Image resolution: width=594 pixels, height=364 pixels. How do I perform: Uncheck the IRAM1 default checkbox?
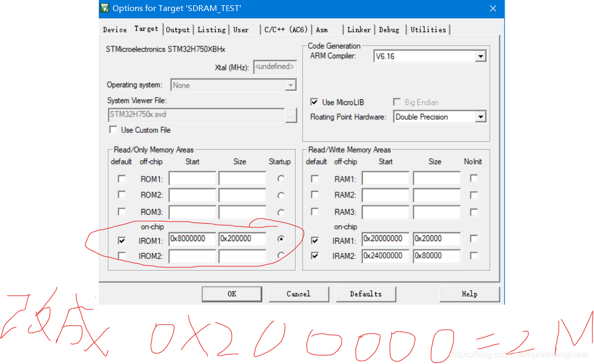pyautogui.click(x=315, y=240)
